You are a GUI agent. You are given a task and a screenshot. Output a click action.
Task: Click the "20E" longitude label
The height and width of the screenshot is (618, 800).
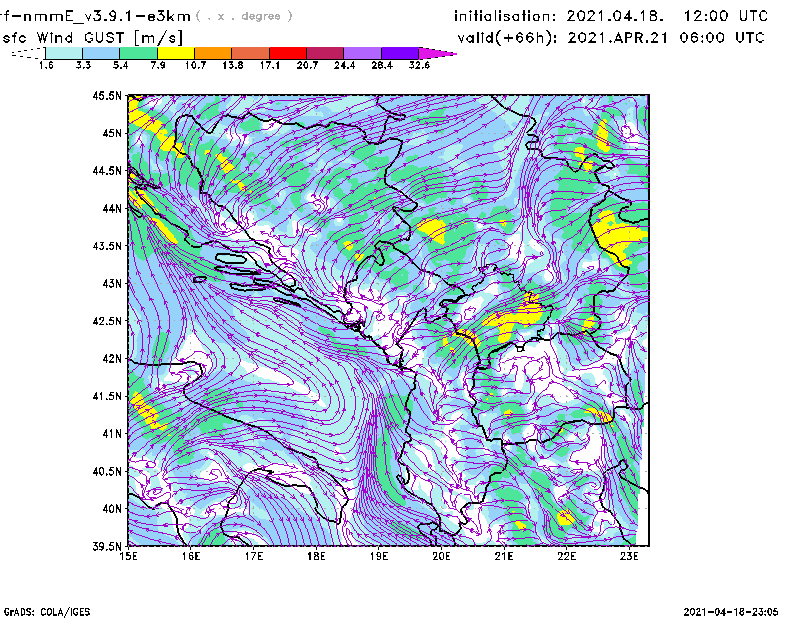point(441,556)
